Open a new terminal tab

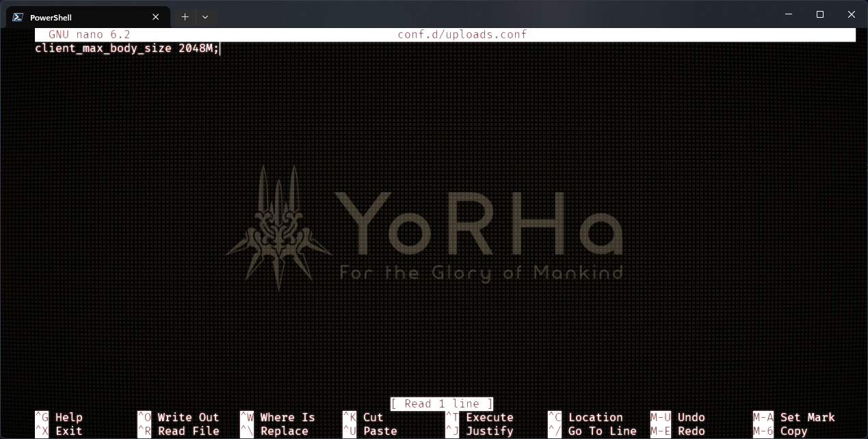point(185,17)
